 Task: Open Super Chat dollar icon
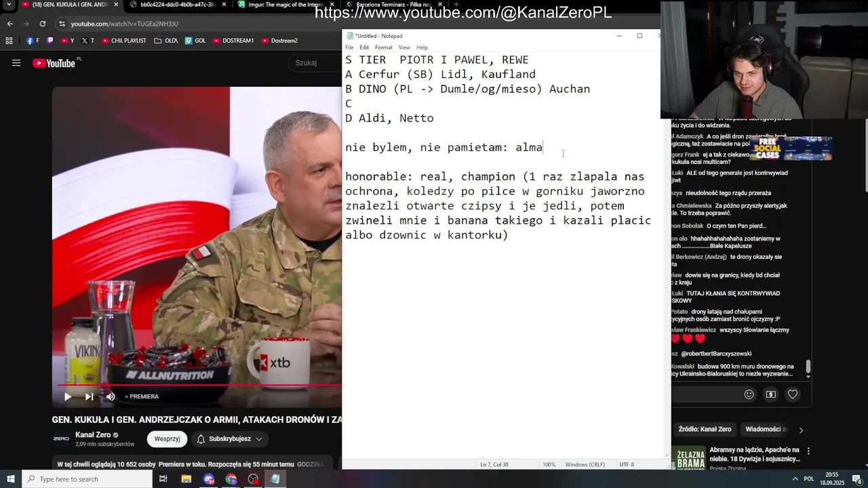click(x=770, y=394)
